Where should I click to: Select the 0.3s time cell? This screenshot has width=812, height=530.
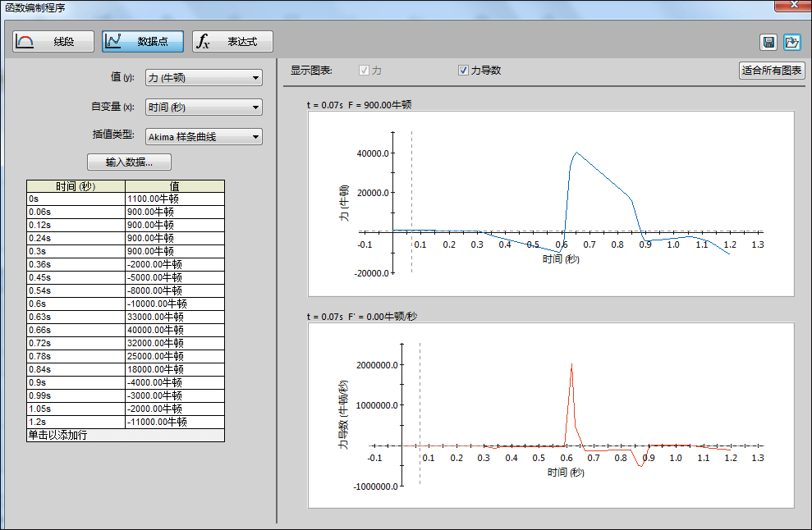76,252
